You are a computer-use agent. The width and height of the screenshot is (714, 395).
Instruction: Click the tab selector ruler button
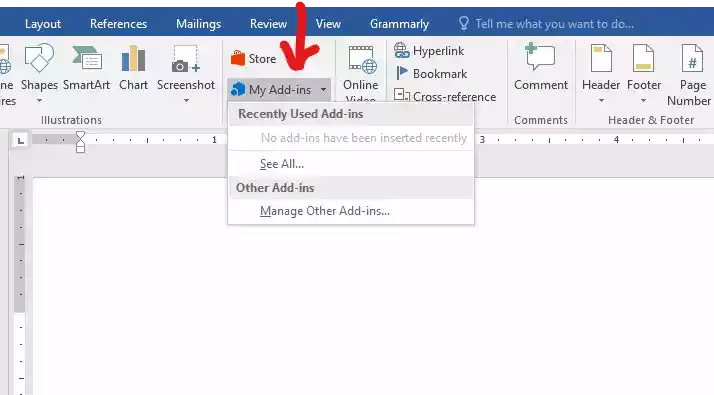click(20, 140)
